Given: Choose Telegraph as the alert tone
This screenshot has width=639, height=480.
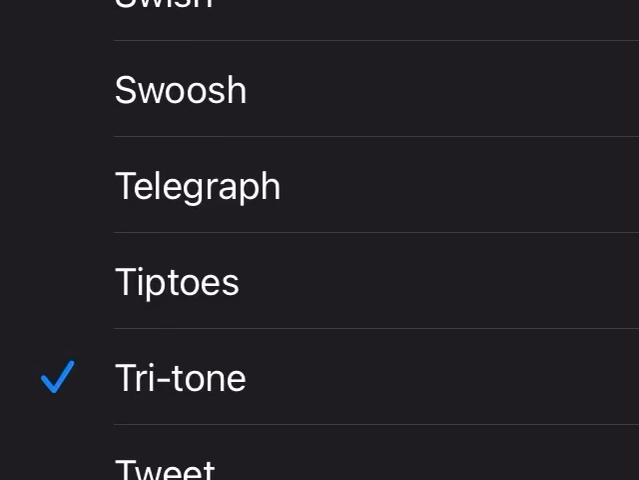Looking at the screenshot, I should 320,186.
